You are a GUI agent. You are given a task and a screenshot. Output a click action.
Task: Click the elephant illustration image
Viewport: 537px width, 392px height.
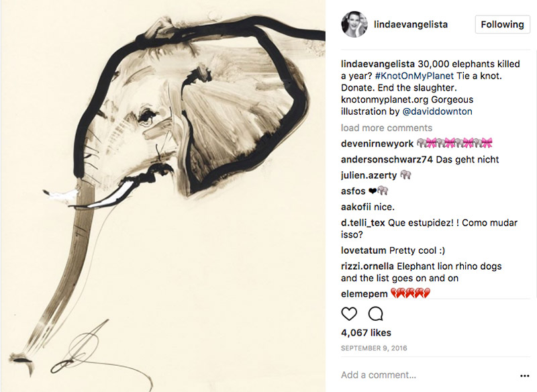[x=163, y=196]
